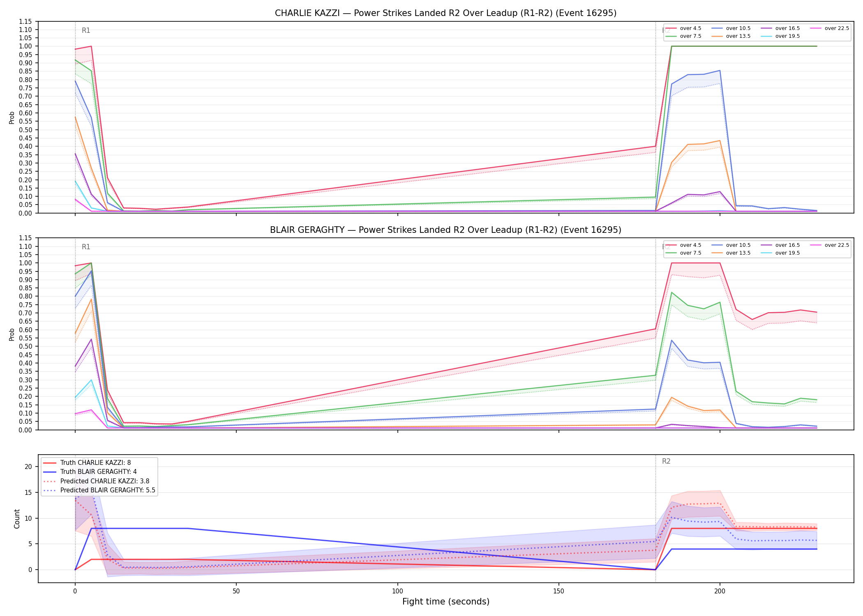Click x-axis tick label '200' under Count chart
Viewport: 863px width, 616px height.
[720, 591]
